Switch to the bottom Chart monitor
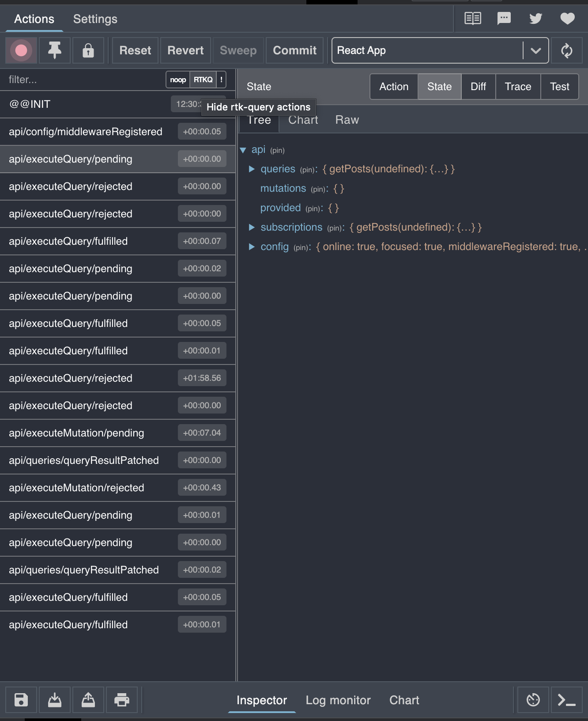 [x=404, y=700]
